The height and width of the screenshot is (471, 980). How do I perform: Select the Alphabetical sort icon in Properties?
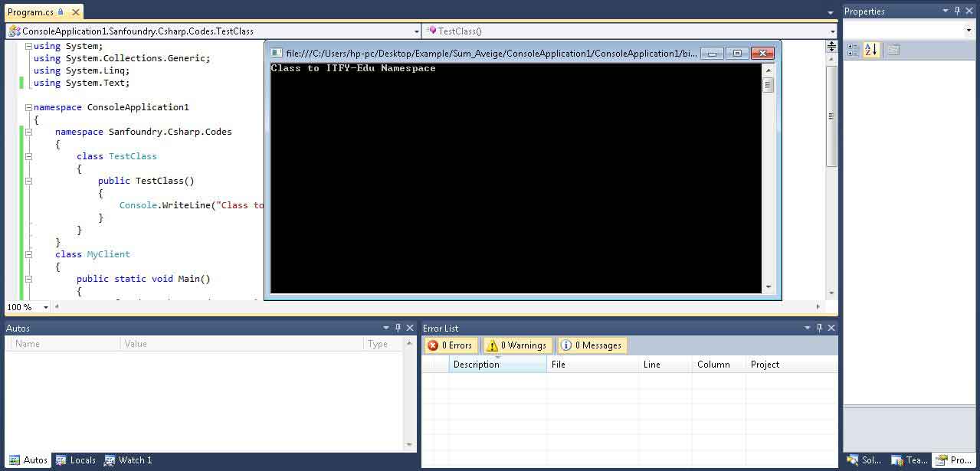click(871, 50)
